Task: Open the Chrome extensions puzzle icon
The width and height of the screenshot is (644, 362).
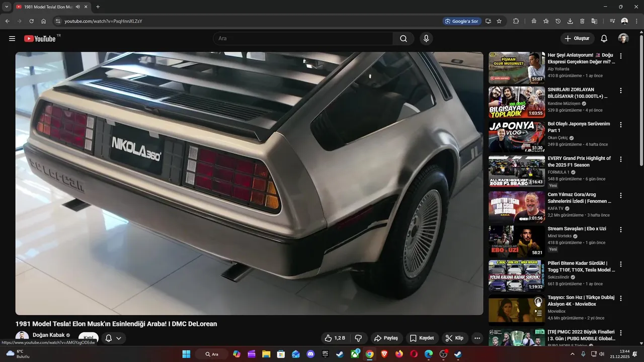Action: pyautogui.click(x=516, y=21)
